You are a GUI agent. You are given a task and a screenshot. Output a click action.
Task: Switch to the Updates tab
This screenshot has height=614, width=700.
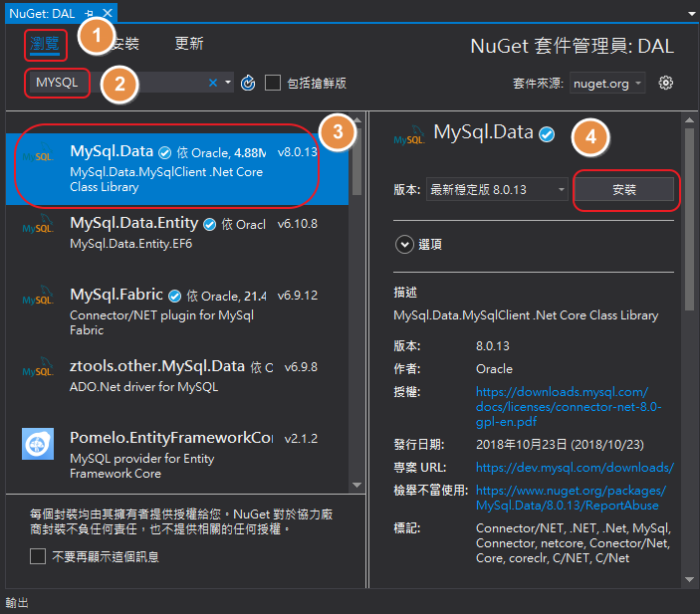click(189, 43)
